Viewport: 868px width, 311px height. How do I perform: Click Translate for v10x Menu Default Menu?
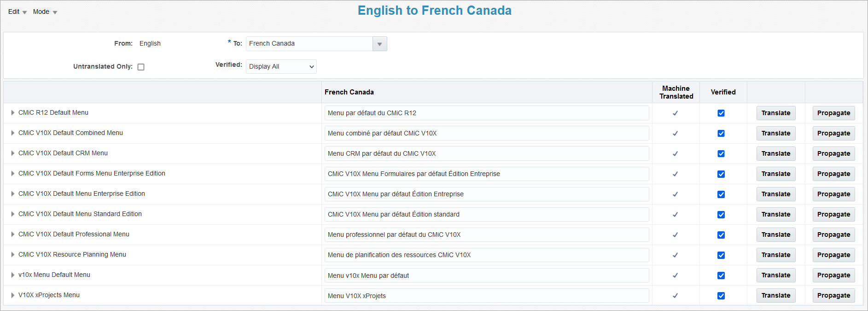pyautogui.click(x=776, y=275)
